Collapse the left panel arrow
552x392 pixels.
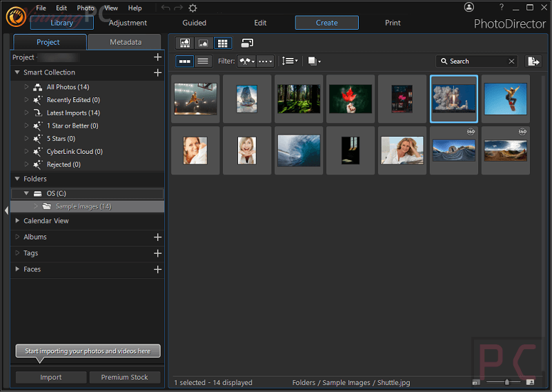pyautogui.click(x=6, y=210)
